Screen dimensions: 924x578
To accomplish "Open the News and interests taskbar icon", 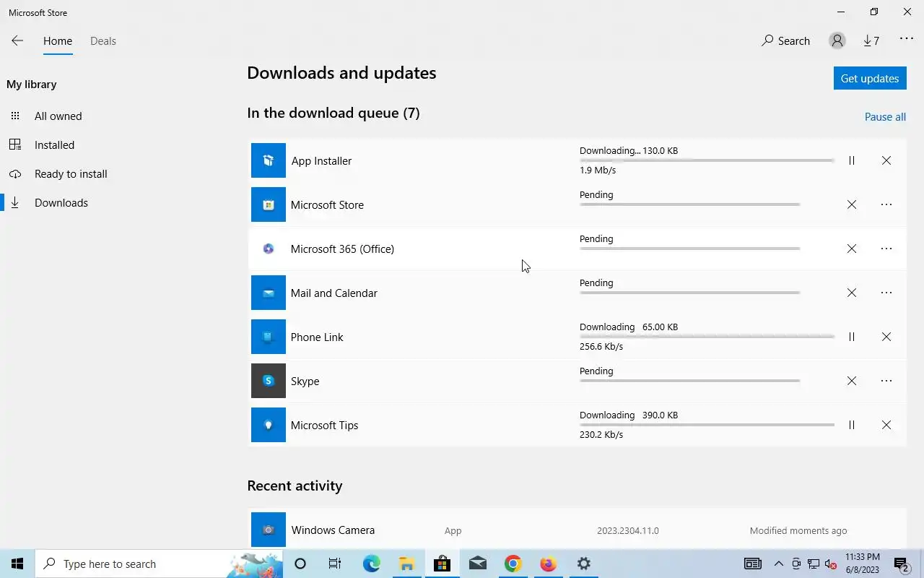I will (x=752, y=564).
